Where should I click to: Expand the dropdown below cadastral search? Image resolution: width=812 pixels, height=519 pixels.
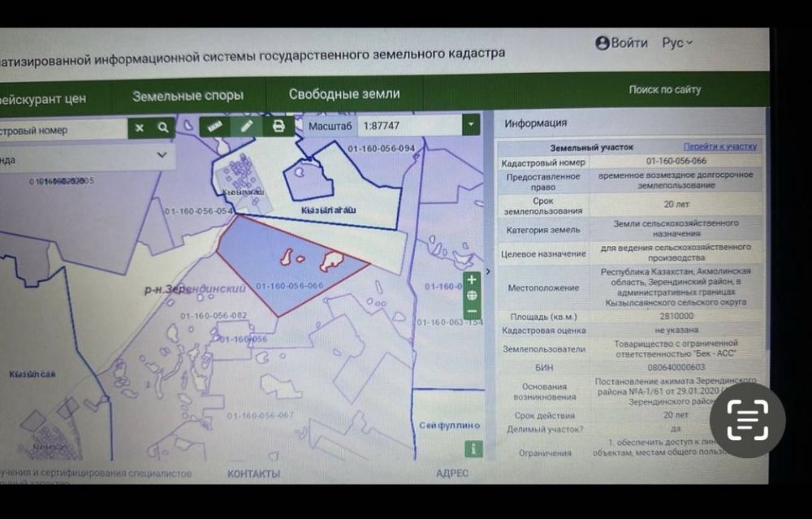pyautogui.click(x=162, y=155)
